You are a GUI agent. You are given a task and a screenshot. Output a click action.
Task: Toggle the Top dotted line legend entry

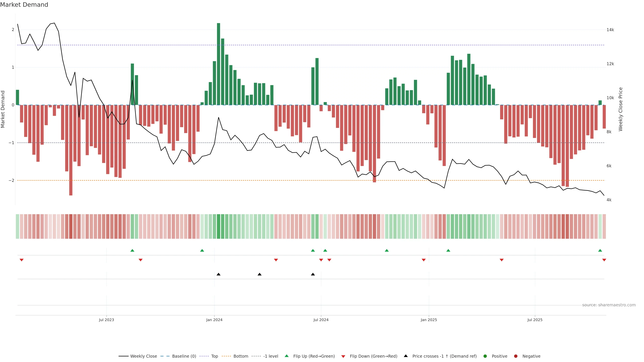[x=214, y=356]
